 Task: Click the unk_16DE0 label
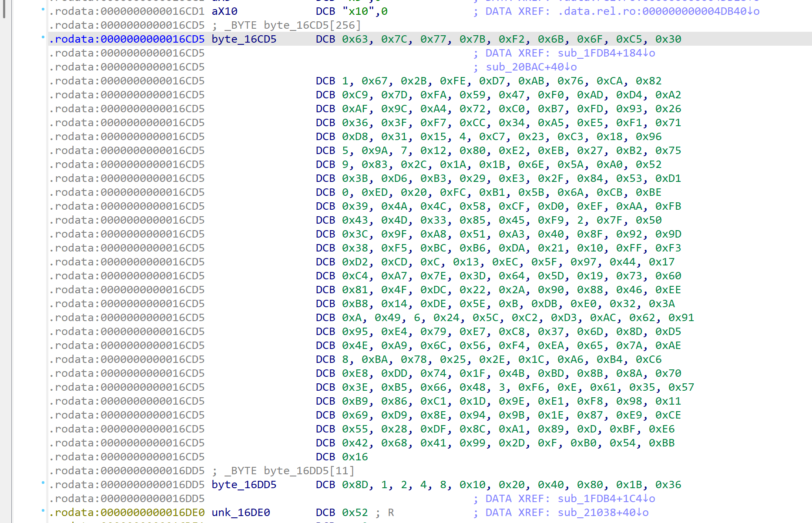(241, 513)
